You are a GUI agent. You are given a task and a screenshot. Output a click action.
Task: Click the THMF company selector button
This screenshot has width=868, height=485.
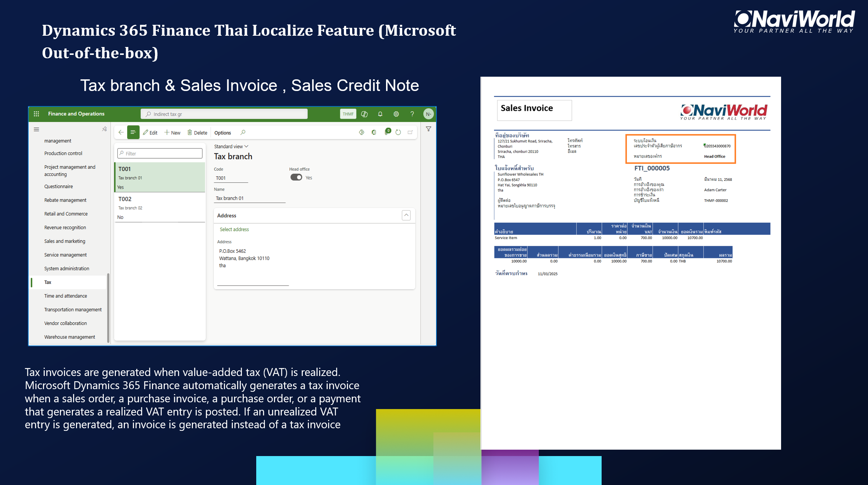(348, 114)
